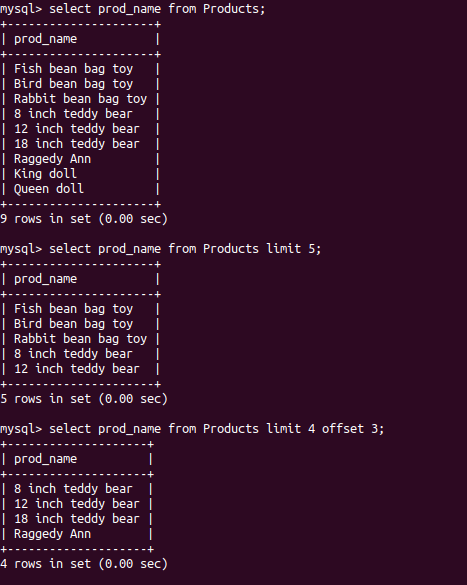
Task: Click the '4 rows in set' status line
Action: tap(84, 564)
